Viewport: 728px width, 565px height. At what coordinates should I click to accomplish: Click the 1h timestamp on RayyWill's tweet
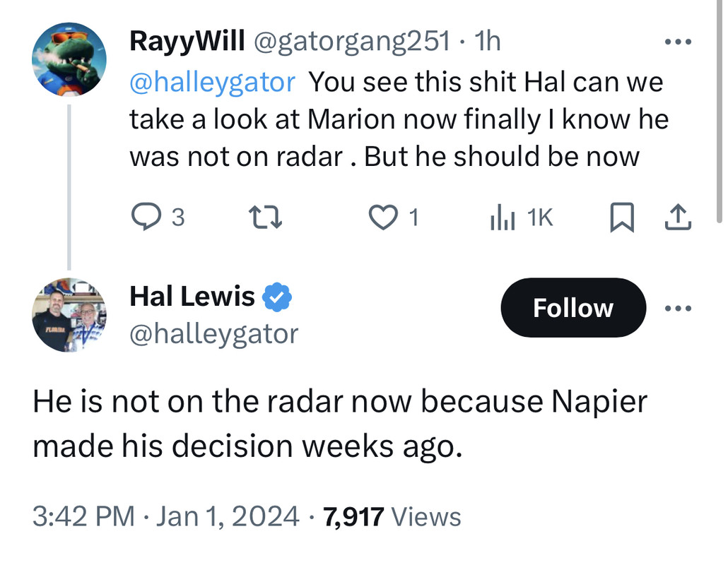click(x=488, y=42)
